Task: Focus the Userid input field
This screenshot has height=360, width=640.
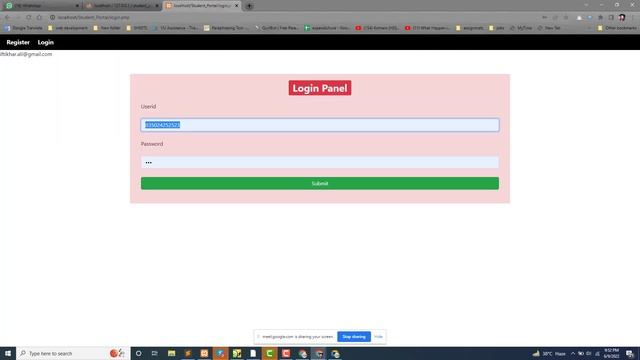Action: tap(320, 125)
